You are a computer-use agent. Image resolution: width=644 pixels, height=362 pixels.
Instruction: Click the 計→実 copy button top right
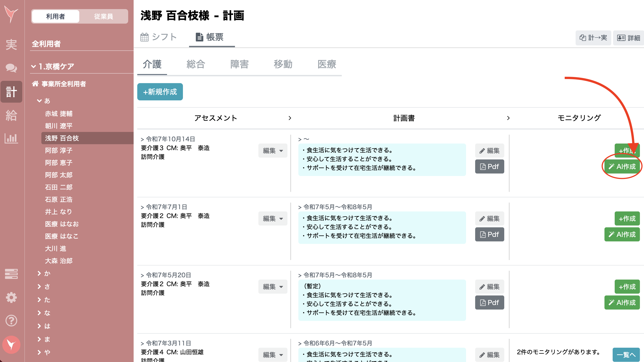[x=594, y=38]
